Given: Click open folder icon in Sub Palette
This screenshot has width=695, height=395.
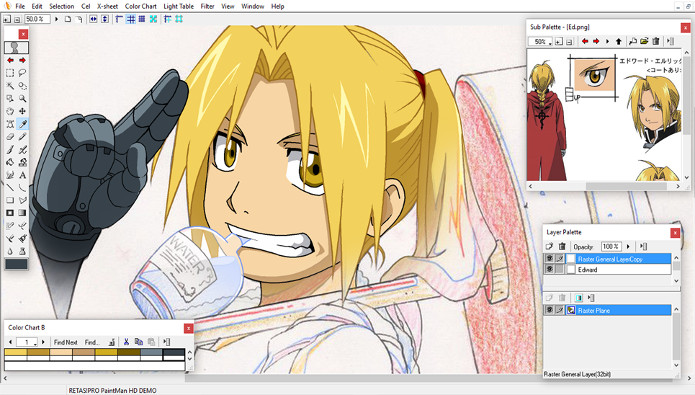Looking at the screenshot, I should tap(644, 41).
